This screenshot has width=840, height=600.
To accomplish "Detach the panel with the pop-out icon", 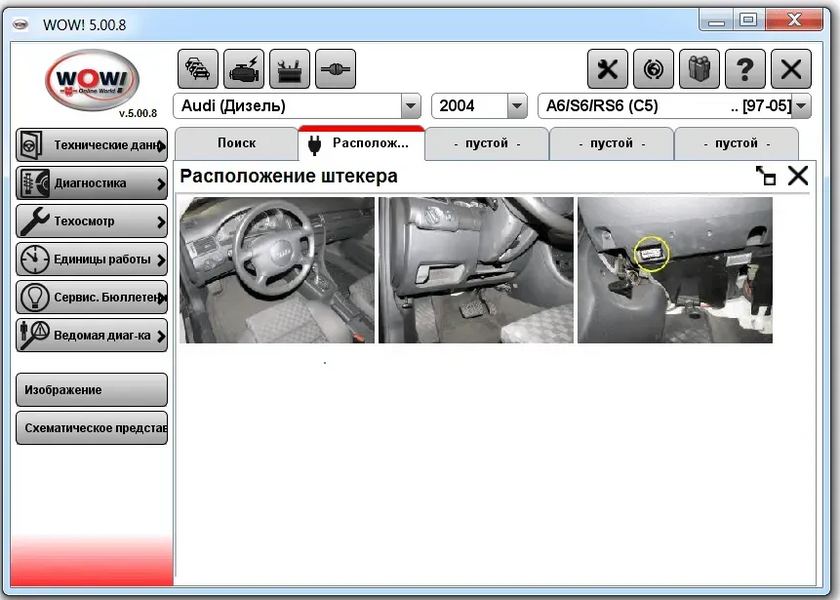I will 766,176.
